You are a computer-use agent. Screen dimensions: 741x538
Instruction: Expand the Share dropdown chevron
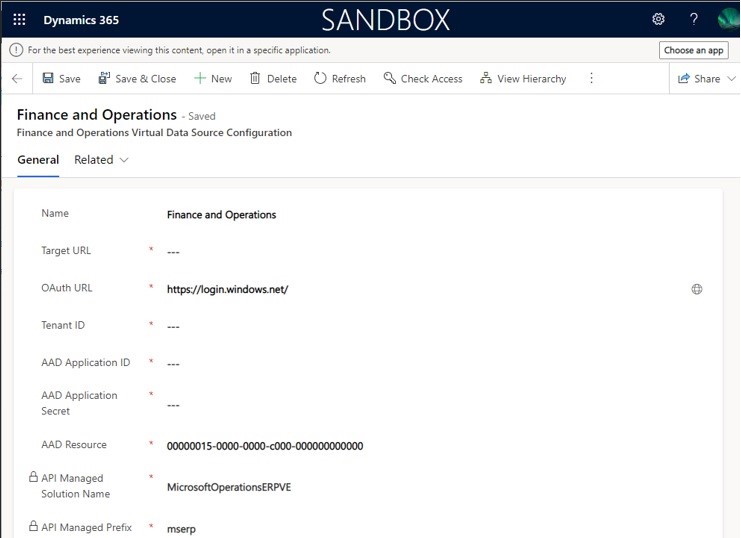click(732, 78)
